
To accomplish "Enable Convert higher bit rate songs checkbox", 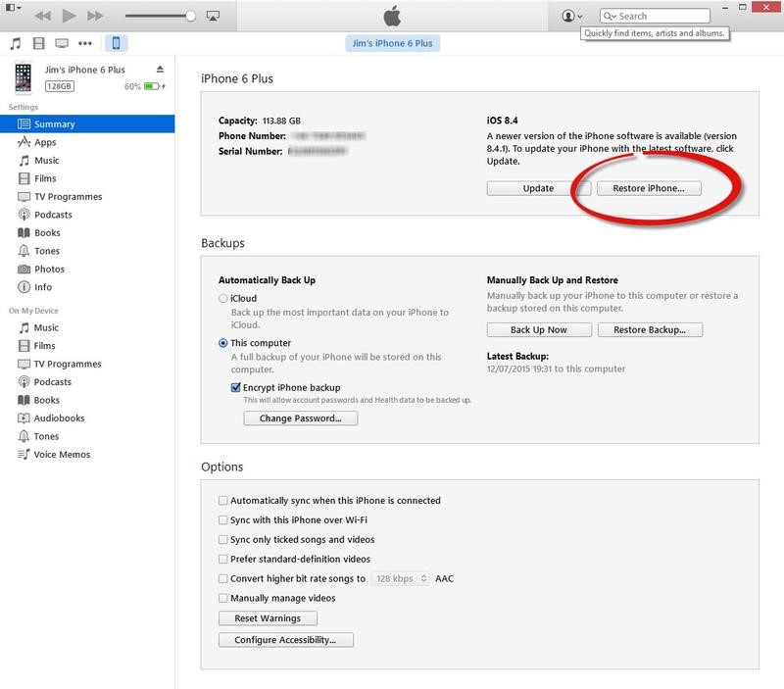I will pyautogui.click(x=223, y=578).
